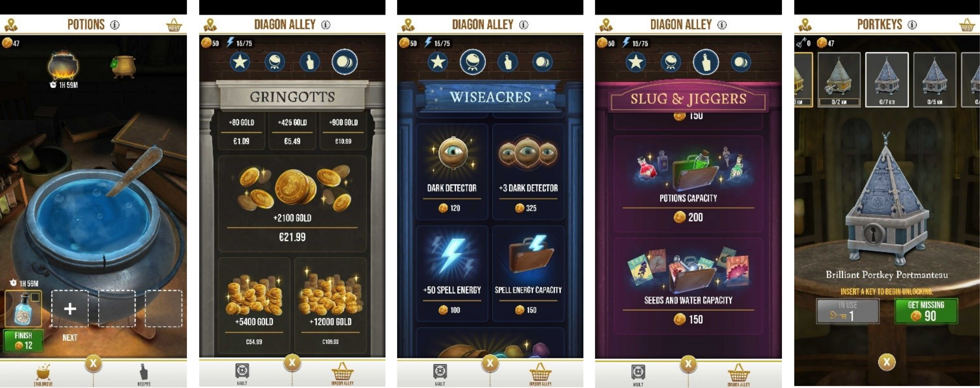Purchase Seeds and Water Capacity upgrade
The image size is (980, 388).
[x=688, y=286]
